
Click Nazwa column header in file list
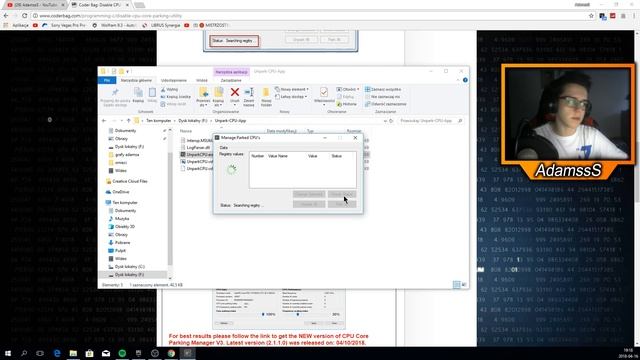click(186, 131)
